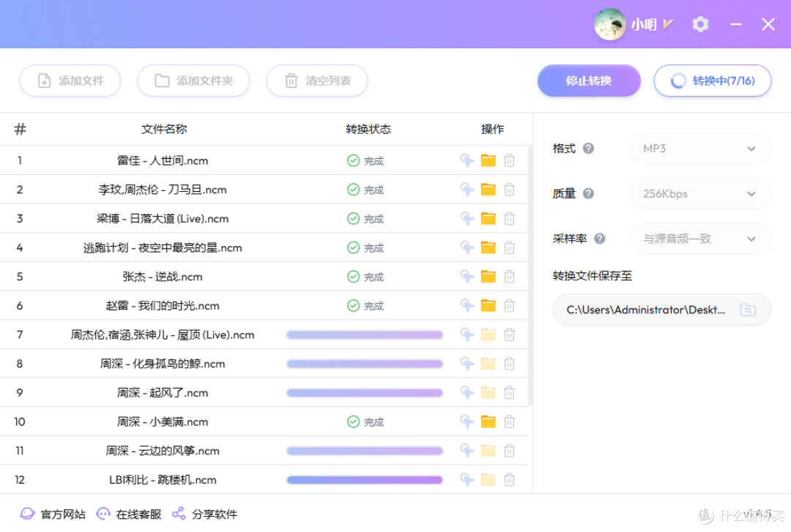This screenshot has height=532, width=791.
Task: Open output folder for 周深 - 小美满.ncm
Action: (x=488, y=422)
